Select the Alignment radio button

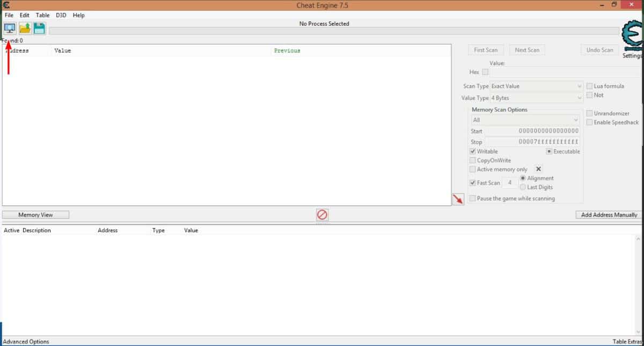[523, 178]
